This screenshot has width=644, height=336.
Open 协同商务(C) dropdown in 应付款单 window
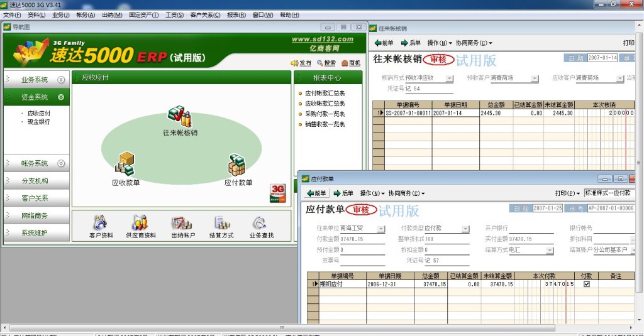(407, 193)
